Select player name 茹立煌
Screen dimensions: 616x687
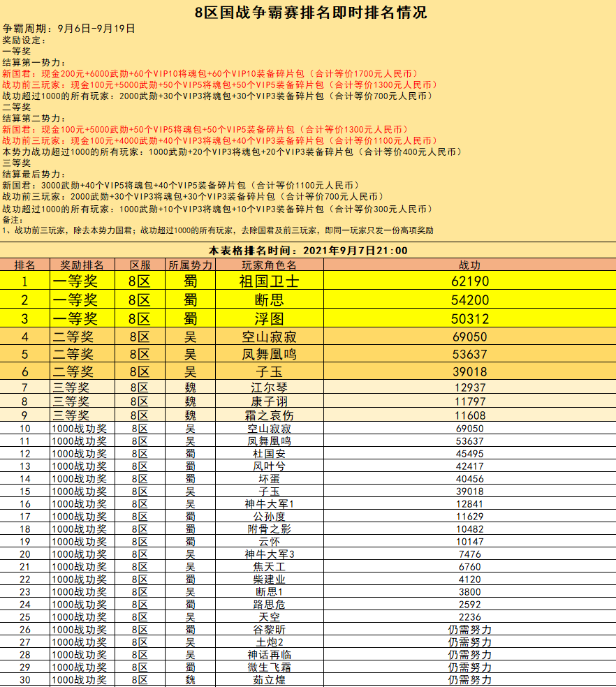pos(269,680)
